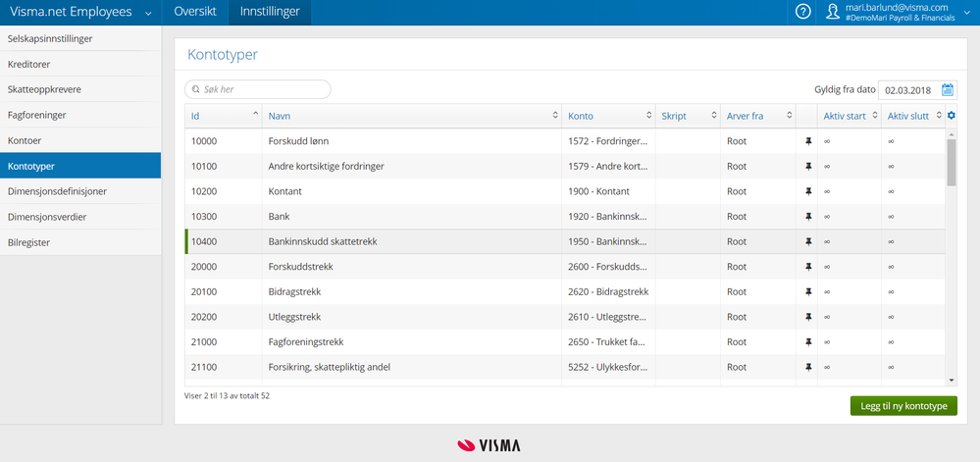Viewport: 980px width, 462px height.
Task: Click pin icon for Bidragstrekk row
Action: point(808,292)
